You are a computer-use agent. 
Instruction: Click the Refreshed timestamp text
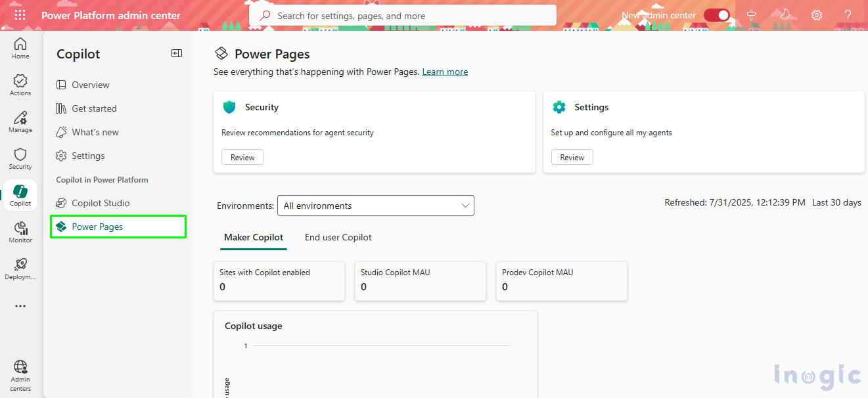(735, 202)
